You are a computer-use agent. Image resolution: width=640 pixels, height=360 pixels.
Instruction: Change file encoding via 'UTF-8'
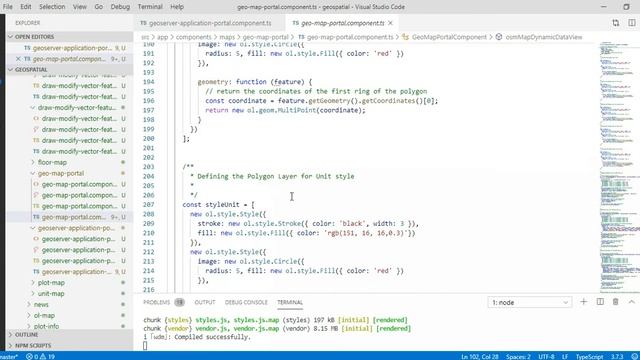coord(546,357)
